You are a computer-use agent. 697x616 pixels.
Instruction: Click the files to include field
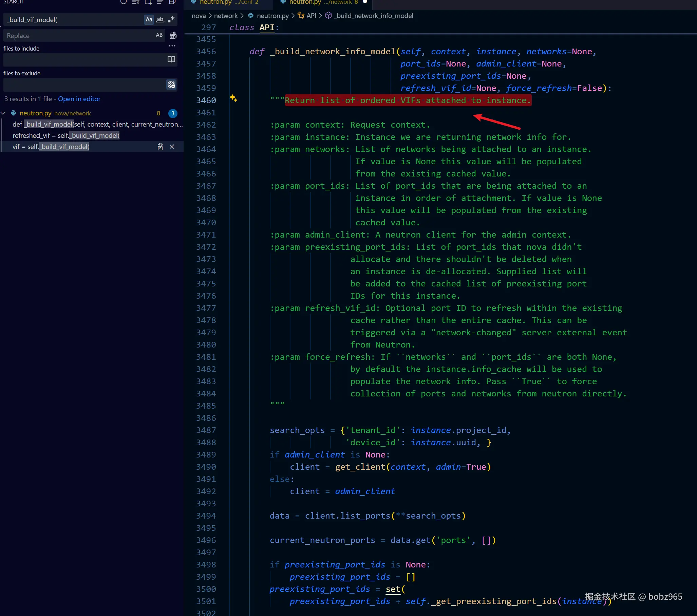[90, 60]
